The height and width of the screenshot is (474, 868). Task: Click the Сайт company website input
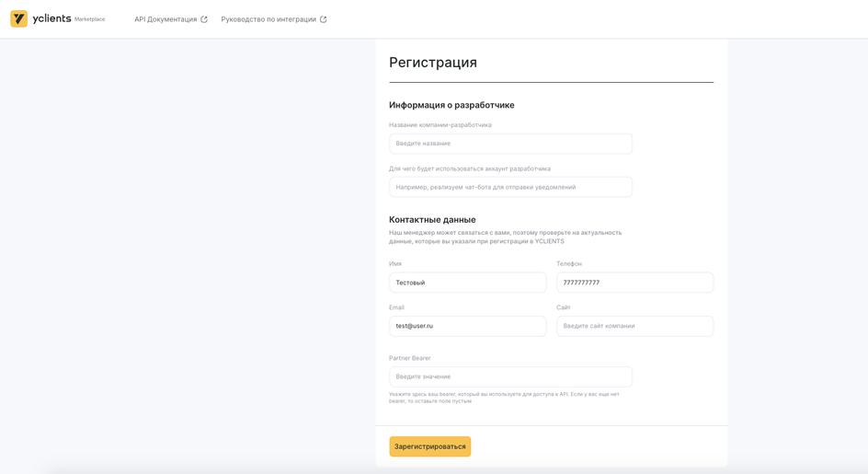pos(634,326)
